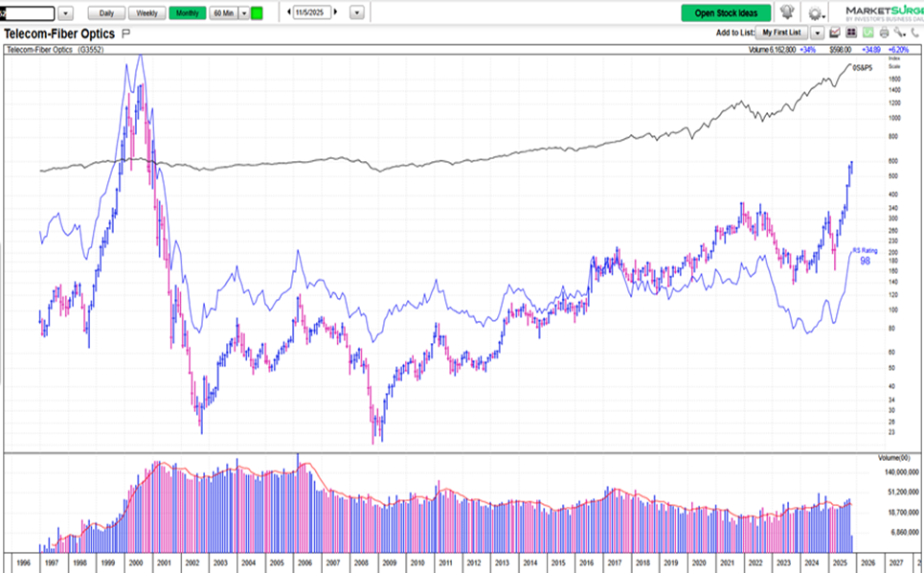Viewport: 924px width, 573px height.
Task: Click the print chart icon
Action: [883, 33]
